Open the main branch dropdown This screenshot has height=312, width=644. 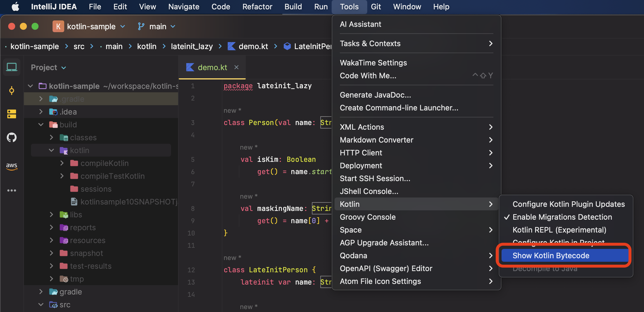[173, 27]
